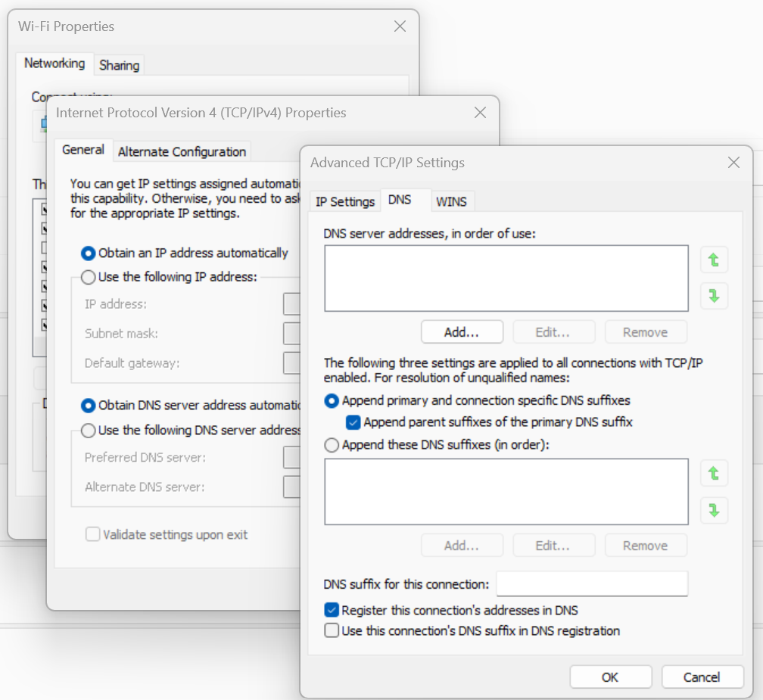Open the Sharing tab in Wi-Fi Properties

(119, 66)
